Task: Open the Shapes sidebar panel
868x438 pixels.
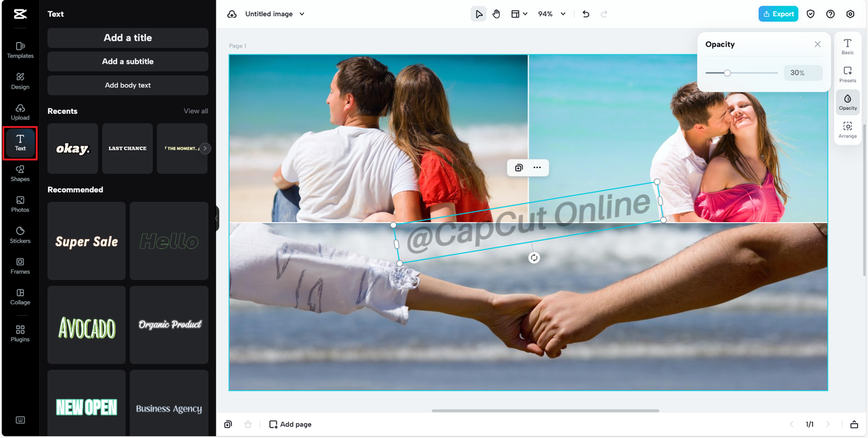Action: point(20,174)
